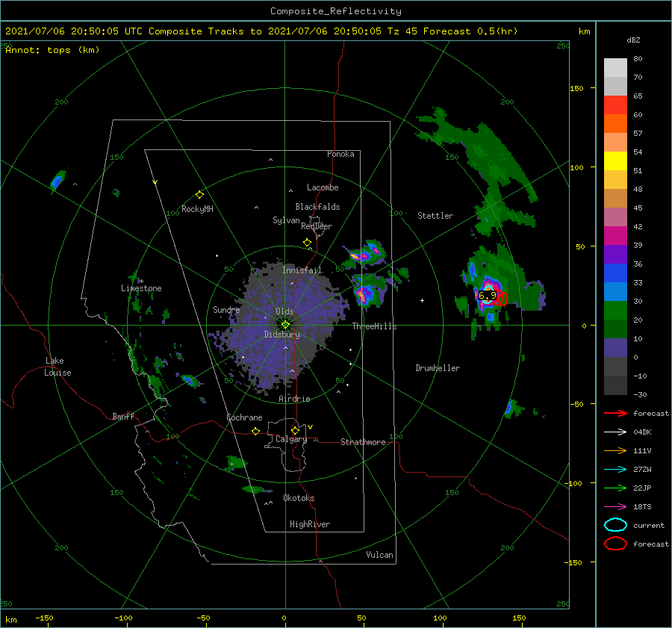Click the Composite_Reflectivity title
Image resolution: width=672 pixels, height=628 pixels.
(x=336, y=11)
